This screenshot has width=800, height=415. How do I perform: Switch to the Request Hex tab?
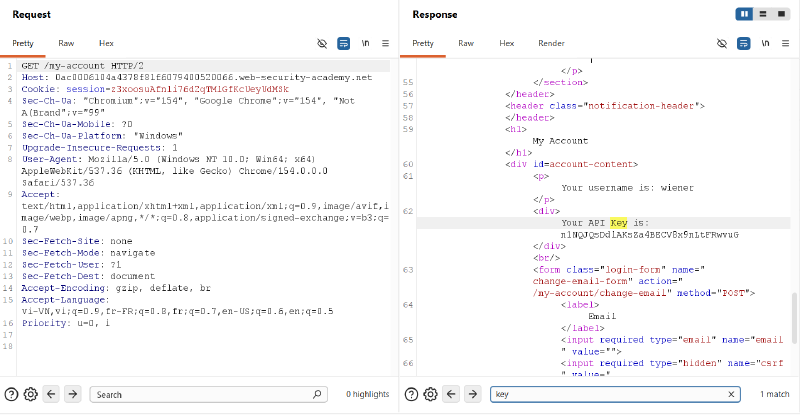(x=106, y=43)
